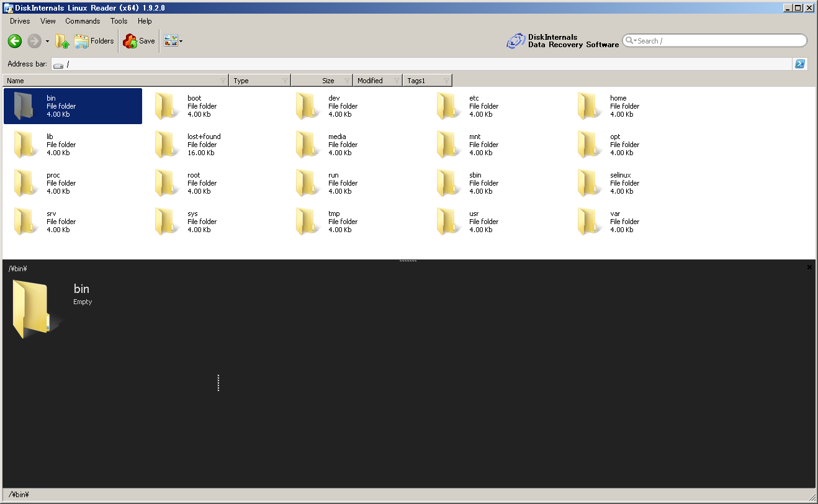Select the selinux folder

(636, 183)
